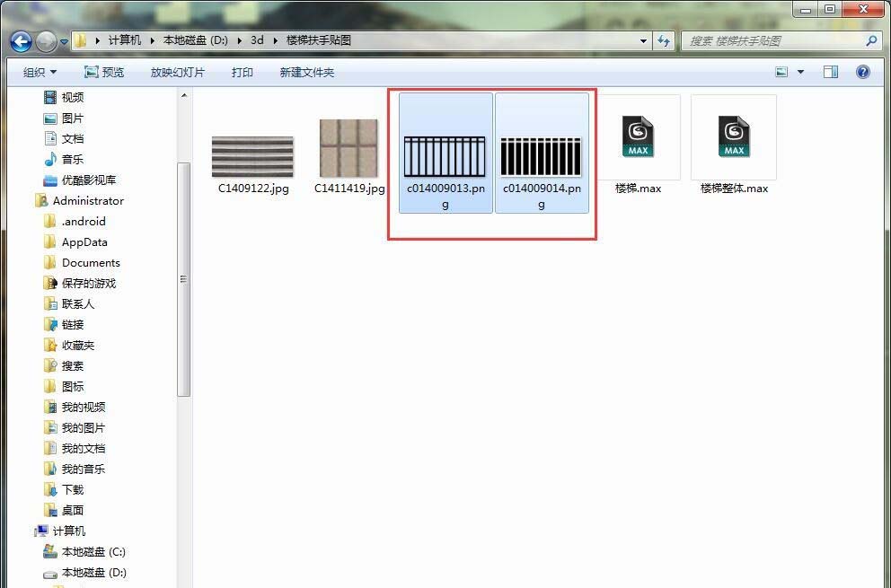
Task: Open the 组织 menu
Action: 40,72
